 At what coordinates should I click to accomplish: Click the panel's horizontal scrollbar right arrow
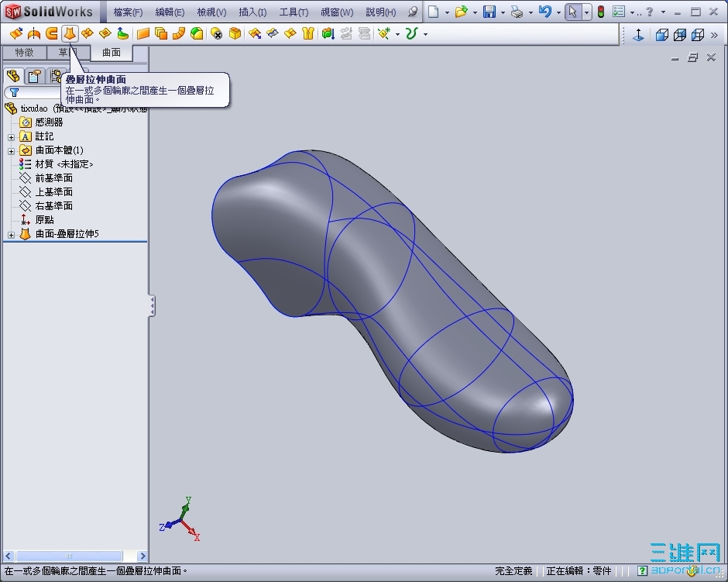point(142,556)
